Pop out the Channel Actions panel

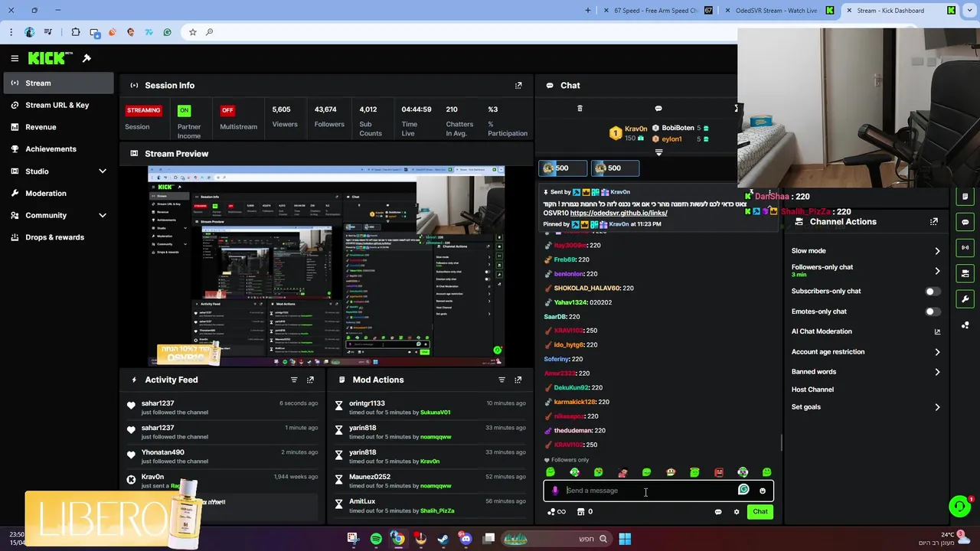click(x=934, y=222)
